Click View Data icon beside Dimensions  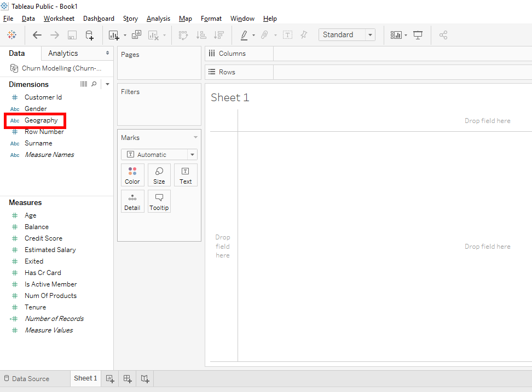pos(84,84)
